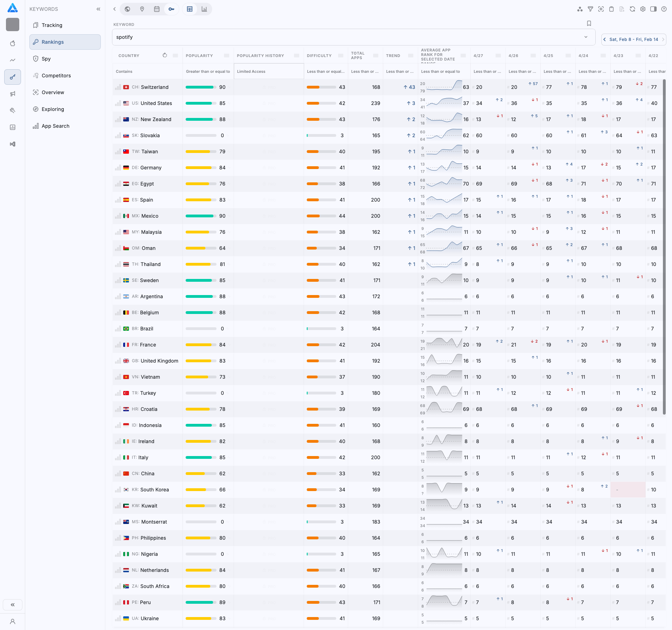Open the settings gear icon
This screenshot has width=672, height=630.
click(x=643, y=9)
